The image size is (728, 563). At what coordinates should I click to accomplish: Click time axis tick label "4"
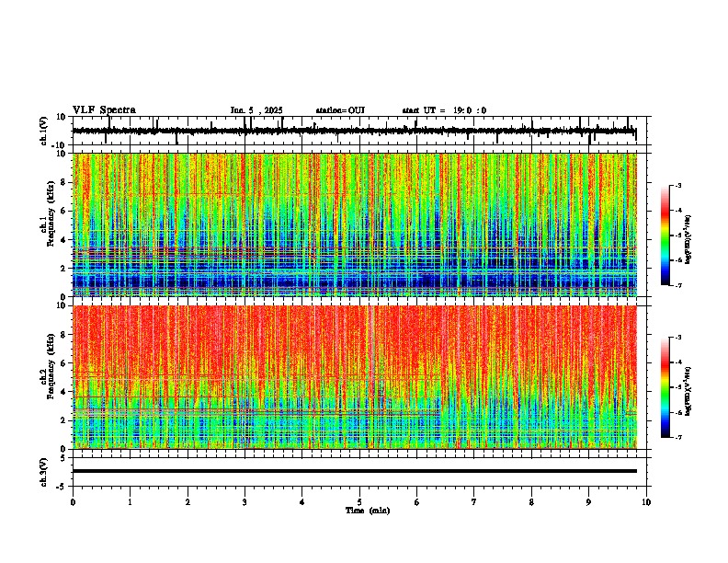[x=302, y=502]
